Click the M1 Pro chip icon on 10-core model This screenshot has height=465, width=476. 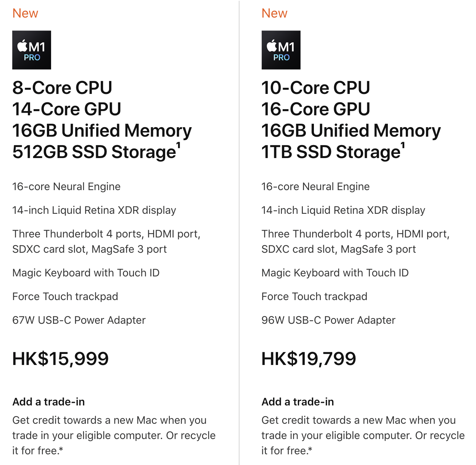tap(281, 50)
